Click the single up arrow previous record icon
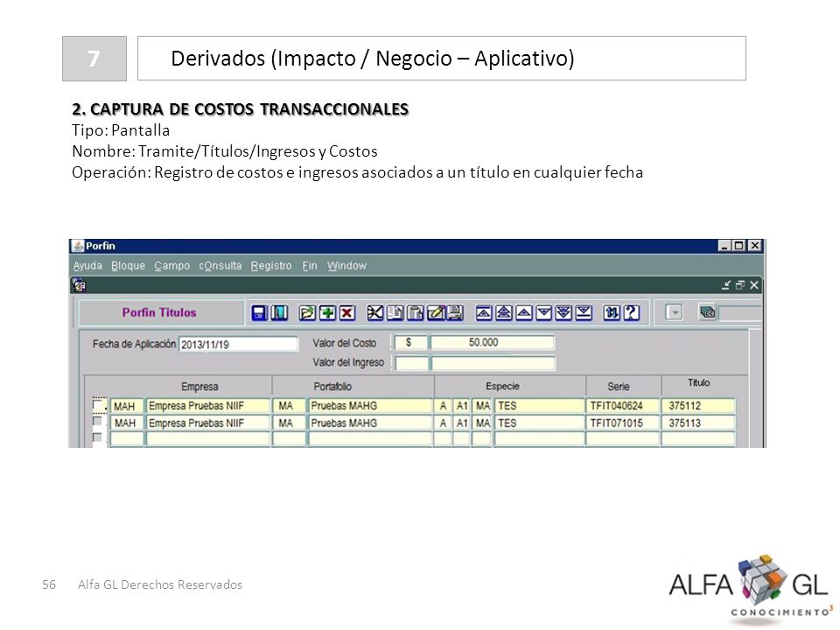840x630 pixels. pos(523,313)
